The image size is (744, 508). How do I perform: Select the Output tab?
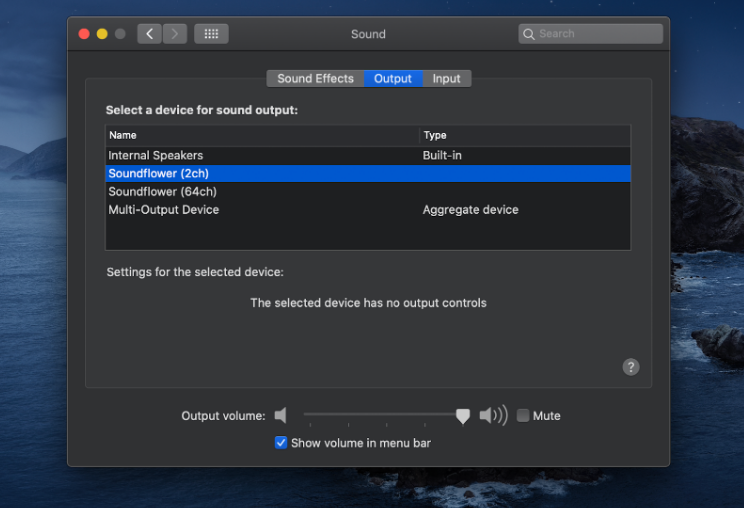coord(393,79)
